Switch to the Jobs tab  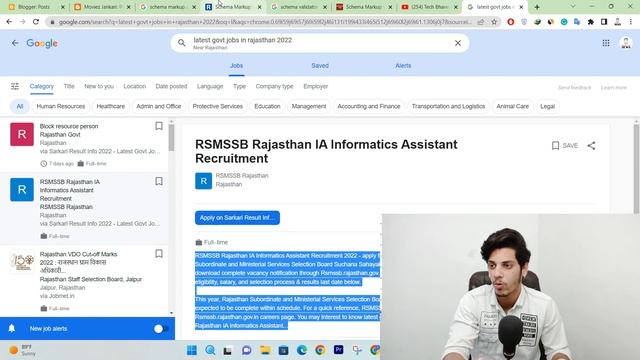(236, 66)
